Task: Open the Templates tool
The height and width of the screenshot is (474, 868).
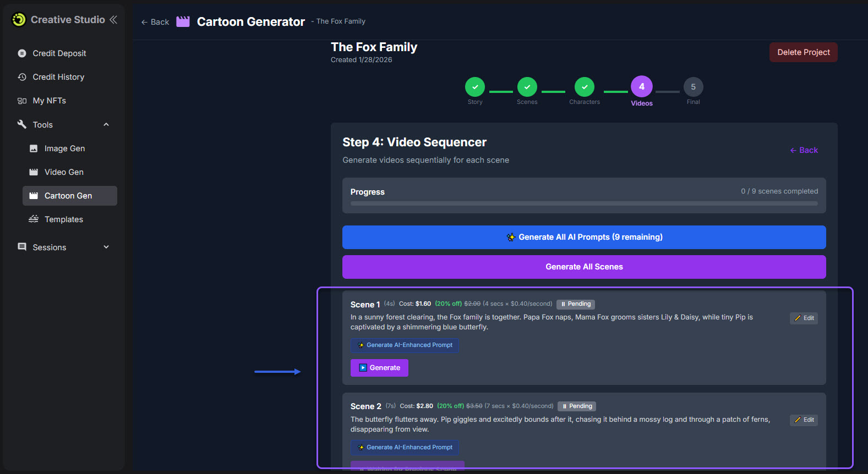Action: coord(63,219)
